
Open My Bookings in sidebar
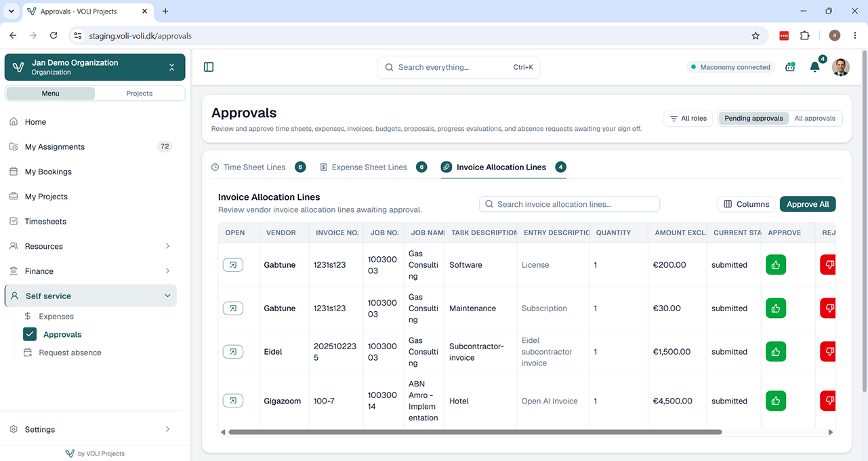click(x=91, y=172)
